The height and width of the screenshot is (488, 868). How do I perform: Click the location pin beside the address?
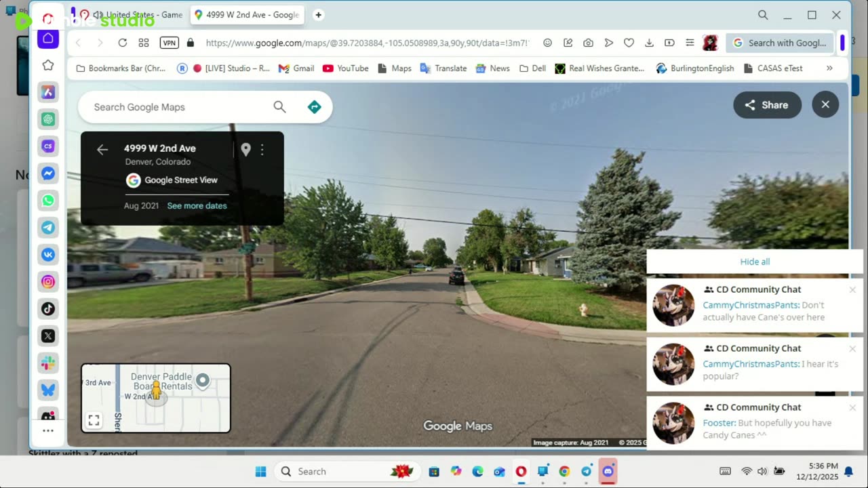(245, 150)
